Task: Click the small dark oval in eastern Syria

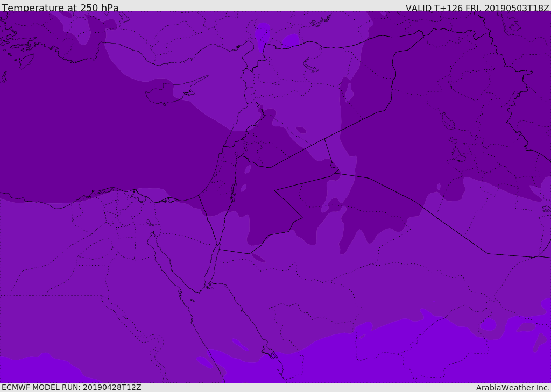Action: [x=301, y=130]
